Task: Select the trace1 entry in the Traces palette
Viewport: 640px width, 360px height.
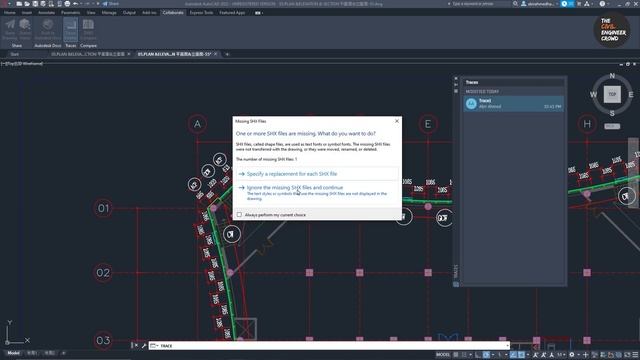Action: click(x=513, y=104)
